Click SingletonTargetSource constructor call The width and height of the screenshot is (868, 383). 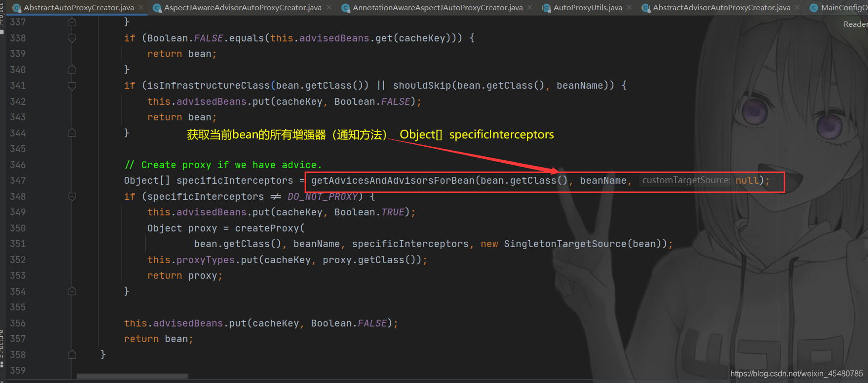coord(565,244)
